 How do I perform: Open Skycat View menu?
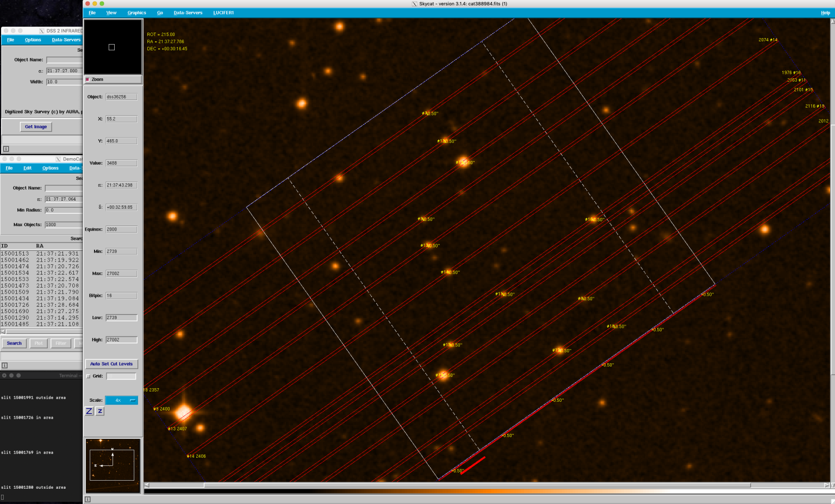[x=111, y=13]
